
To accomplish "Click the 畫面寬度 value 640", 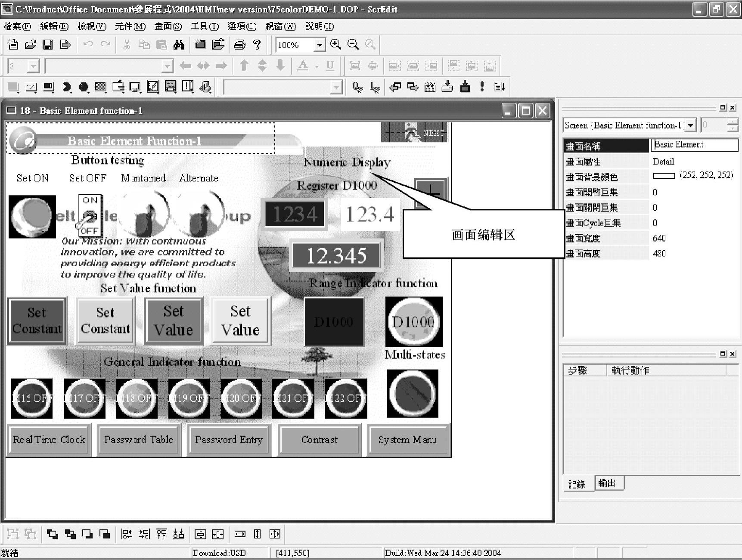I will point(659,238).
